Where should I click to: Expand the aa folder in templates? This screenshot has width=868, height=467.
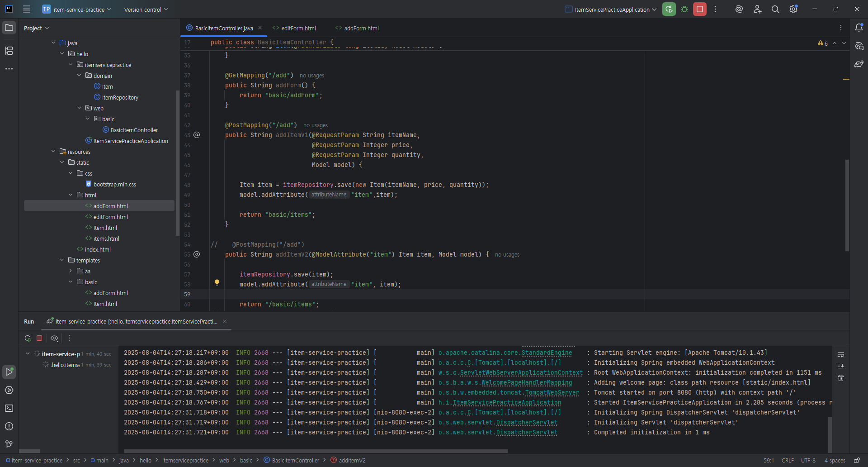(x=71, y=271)
